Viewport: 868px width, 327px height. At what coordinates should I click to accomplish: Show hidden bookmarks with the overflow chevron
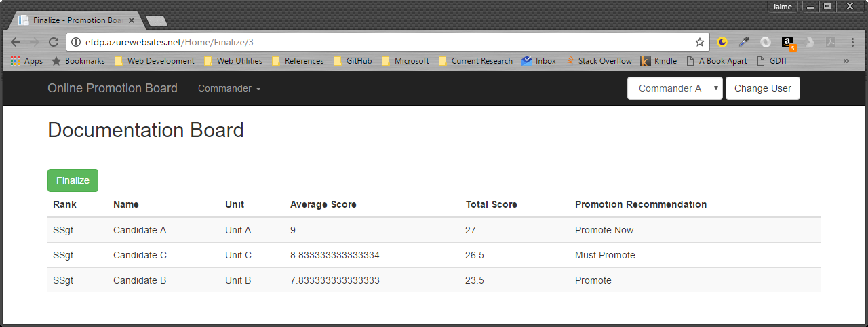click(846, 61)
